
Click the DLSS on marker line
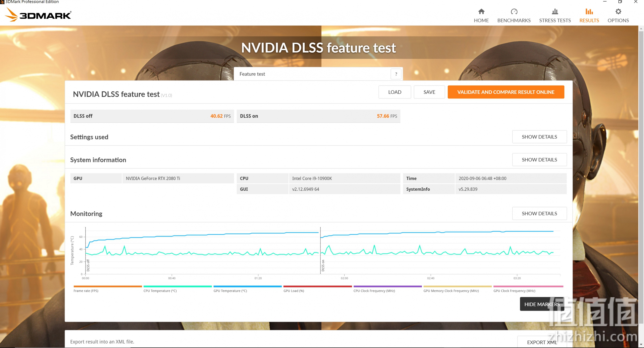(320, 251)
